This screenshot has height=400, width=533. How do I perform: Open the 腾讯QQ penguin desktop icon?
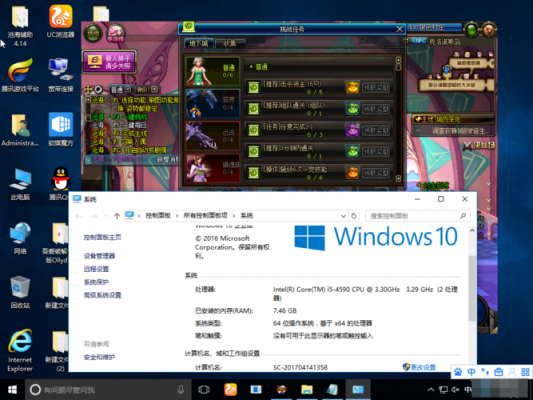[x=61, y=184]
